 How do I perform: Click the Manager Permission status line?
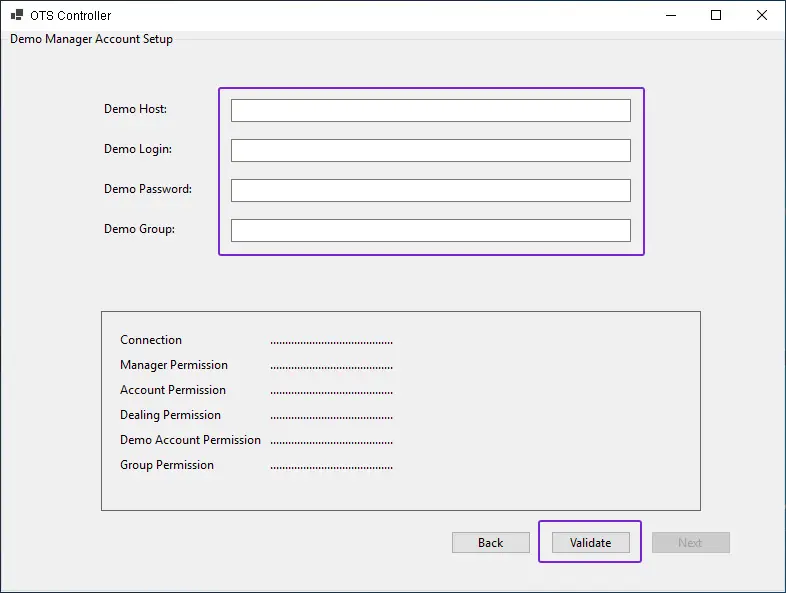[174, 365]
